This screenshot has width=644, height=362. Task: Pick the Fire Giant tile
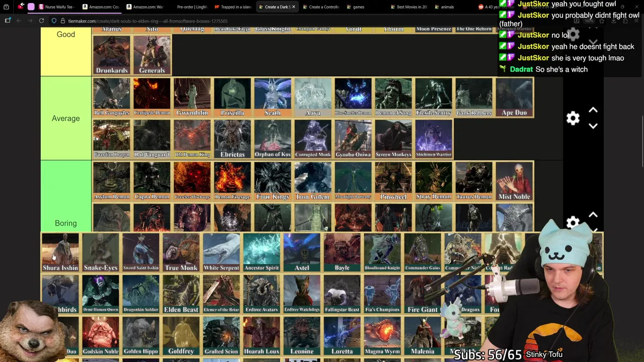click(423, 294)
